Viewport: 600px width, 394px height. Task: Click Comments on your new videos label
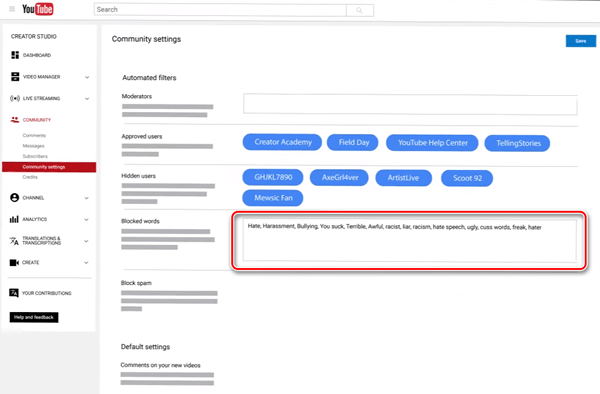click(160, 365)
